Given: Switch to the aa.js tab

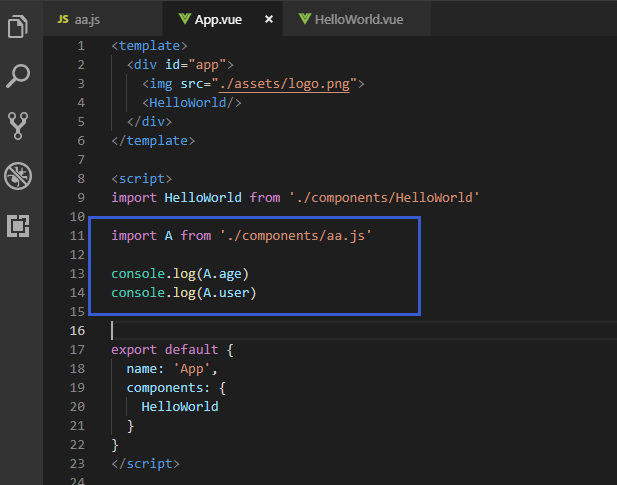Looking at the screenshot, I should pos(102,19).
